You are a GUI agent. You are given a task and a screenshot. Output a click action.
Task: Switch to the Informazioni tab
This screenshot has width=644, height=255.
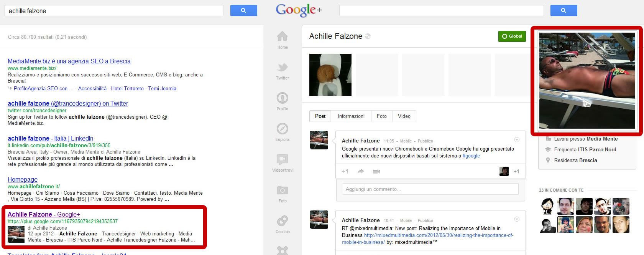351,116
